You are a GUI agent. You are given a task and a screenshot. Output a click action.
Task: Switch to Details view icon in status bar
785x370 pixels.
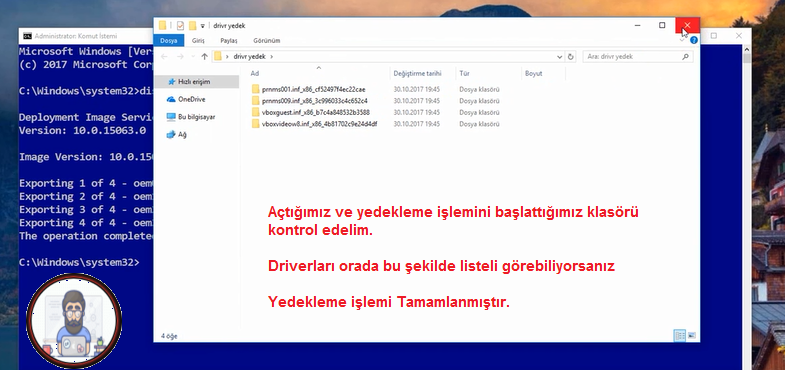(679, 335)
